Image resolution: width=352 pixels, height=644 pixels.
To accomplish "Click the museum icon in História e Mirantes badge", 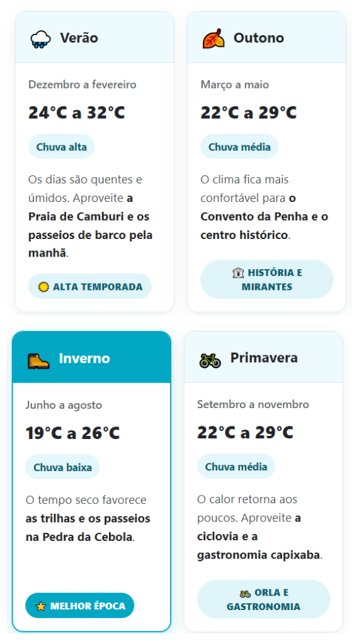I will point(238,273).
